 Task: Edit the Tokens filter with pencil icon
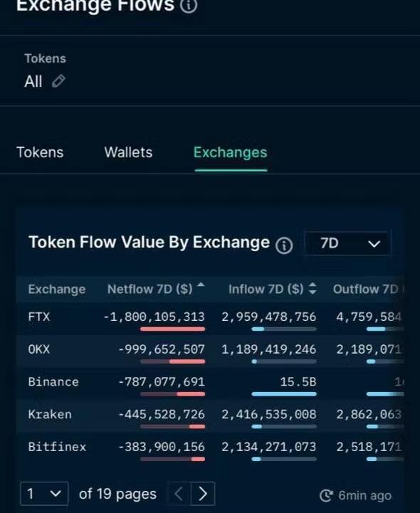pos(58,81)
